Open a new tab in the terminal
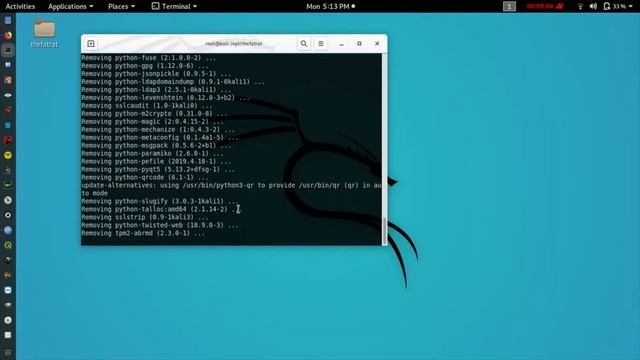 coord(91,44)
